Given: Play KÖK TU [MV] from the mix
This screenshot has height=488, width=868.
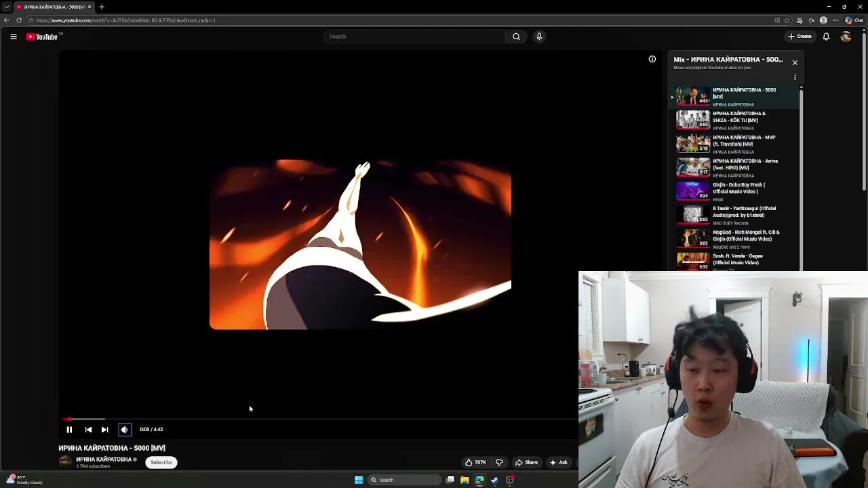Looking at the screenshot, I should click(736, 120).
